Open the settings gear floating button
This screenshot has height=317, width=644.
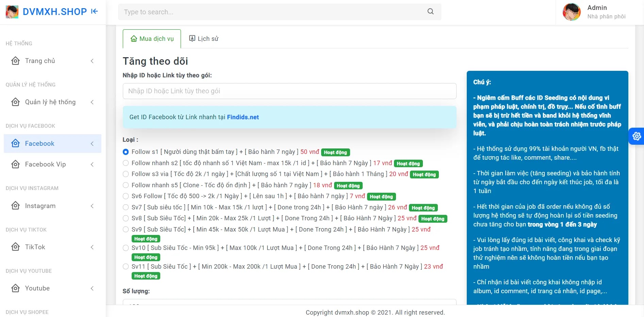(637, 136)
